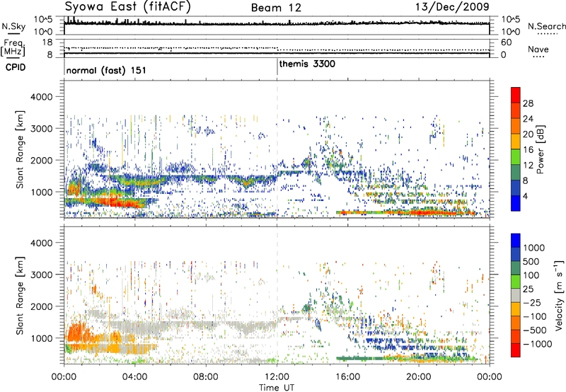This screenshot has height=392, width=566.
Task: Click the "04:00" time tick label
Action: (x=135, y=377)
